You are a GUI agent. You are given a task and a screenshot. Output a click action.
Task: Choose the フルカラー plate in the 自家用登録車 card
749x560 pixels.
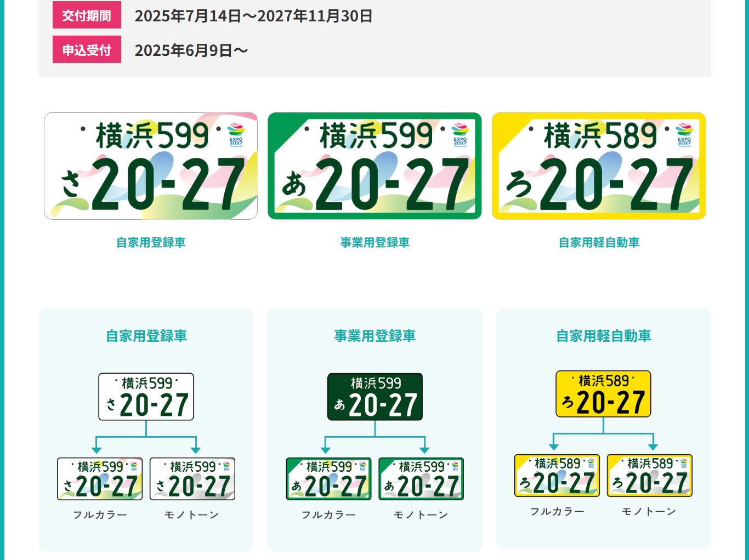coord(100,479)
